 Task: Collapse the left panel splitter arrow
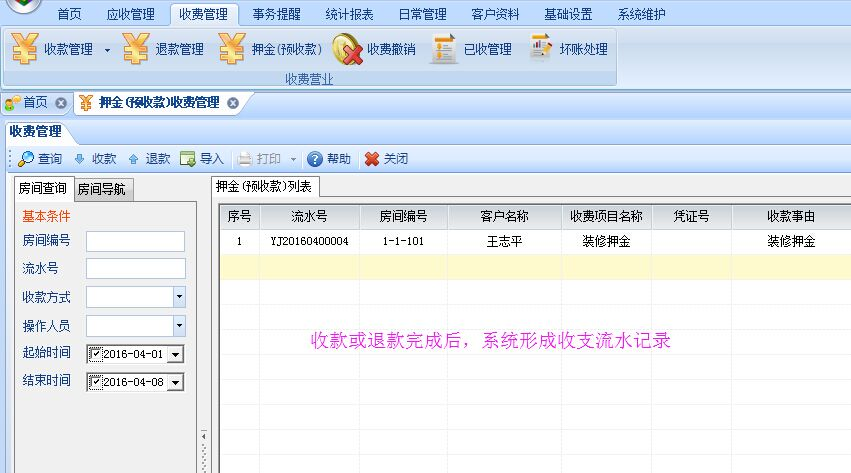[x=204, y=436]
